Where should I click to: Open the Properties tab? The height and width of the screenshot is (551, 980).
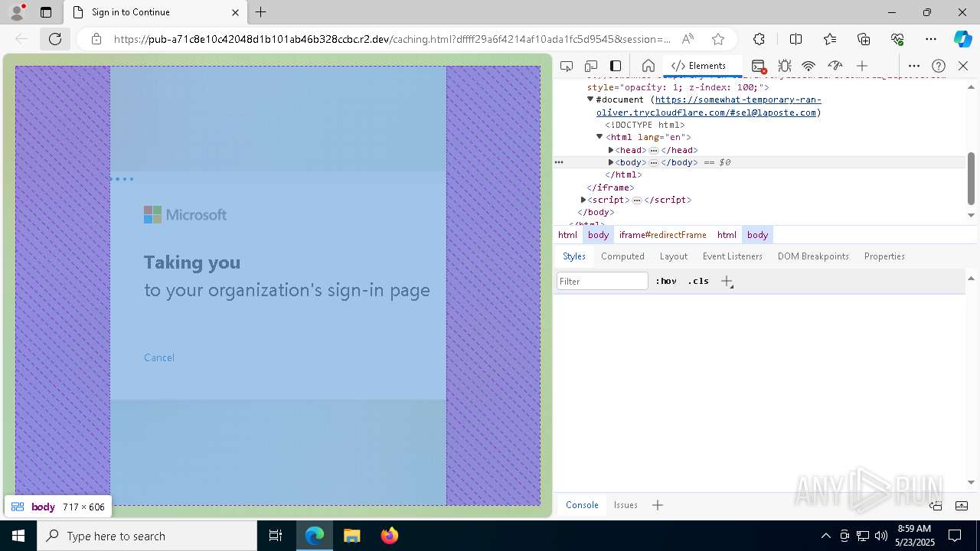coord(884,256)
